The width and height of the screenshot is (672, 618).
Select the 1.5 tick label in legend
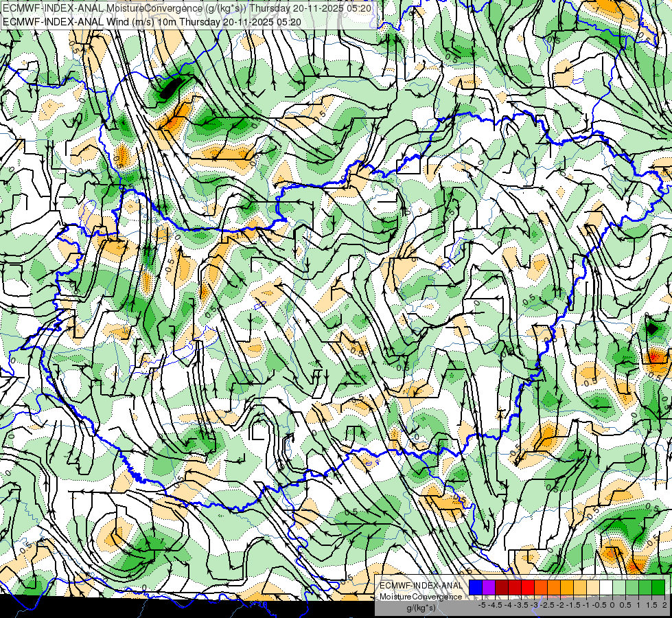pyautogui.click(x=652, y=605)
